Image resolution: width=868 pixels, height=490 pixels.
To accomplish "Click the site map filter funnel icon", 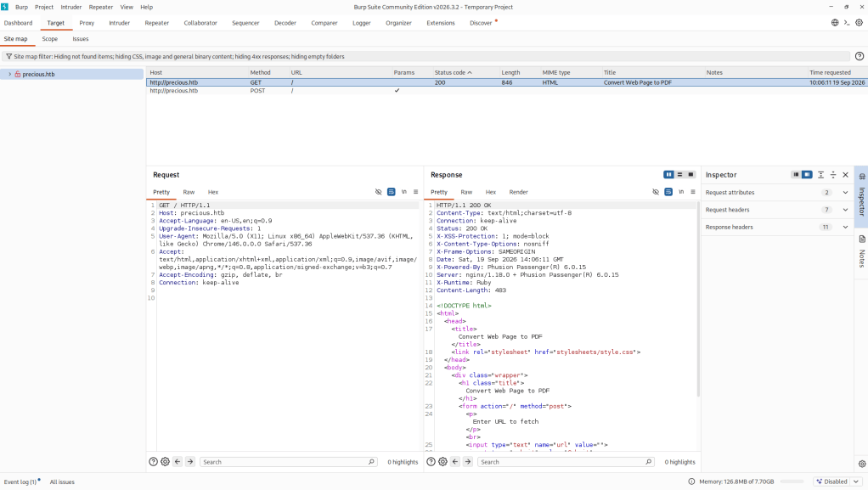I will [8, 57].
